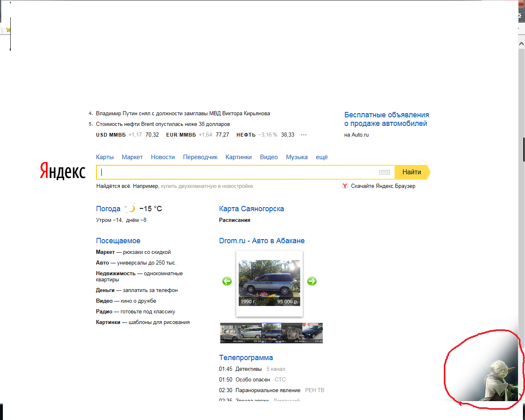Image resolution: width=525 pixels, height=420 pixels.
Task: Click example query купить двухкомнатную в новостройке
Action: point(207,186)
